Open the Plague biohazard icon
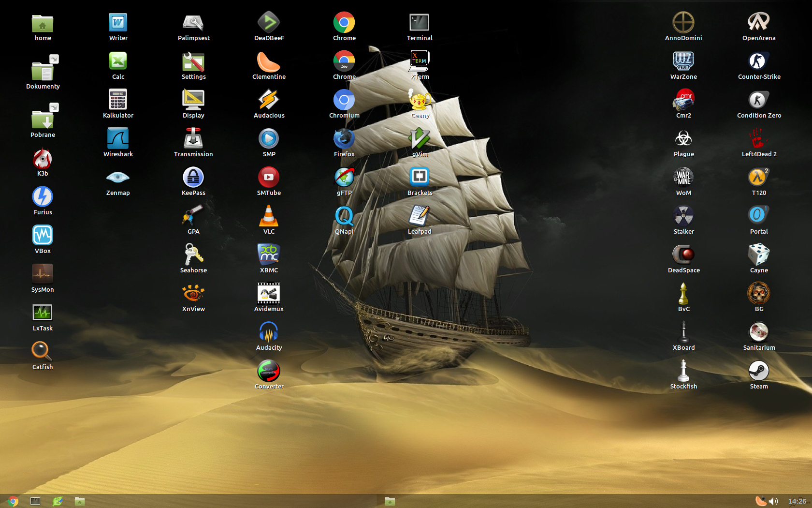Screen dimensions: 812x508 (683, 139)
